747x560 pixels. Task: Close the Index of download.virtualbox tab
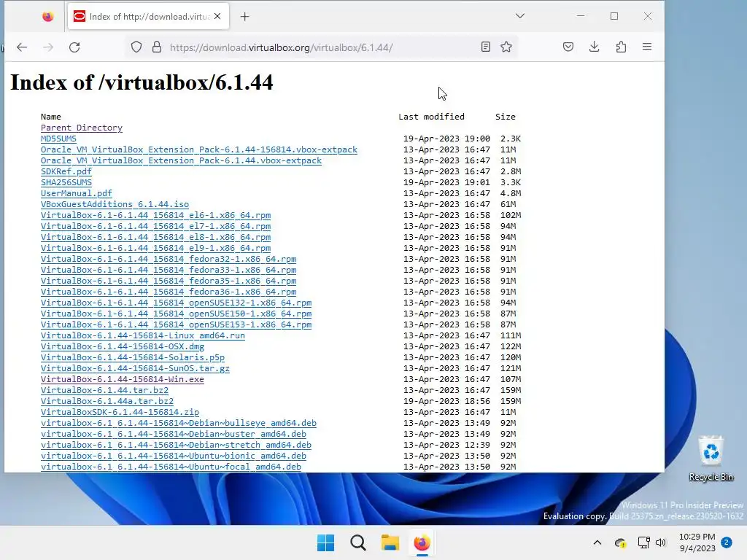click(x=217, y=16)
